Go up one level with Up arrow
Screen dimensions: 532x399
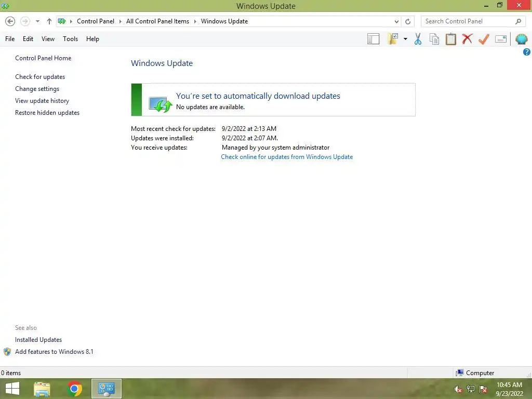[x=49, y=21]
